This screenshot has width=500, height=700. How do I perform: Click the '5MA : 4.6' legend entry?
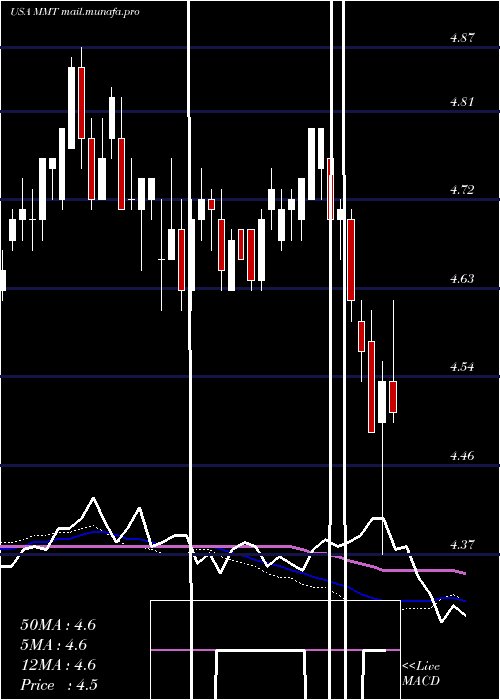click(x=54, y=645)
